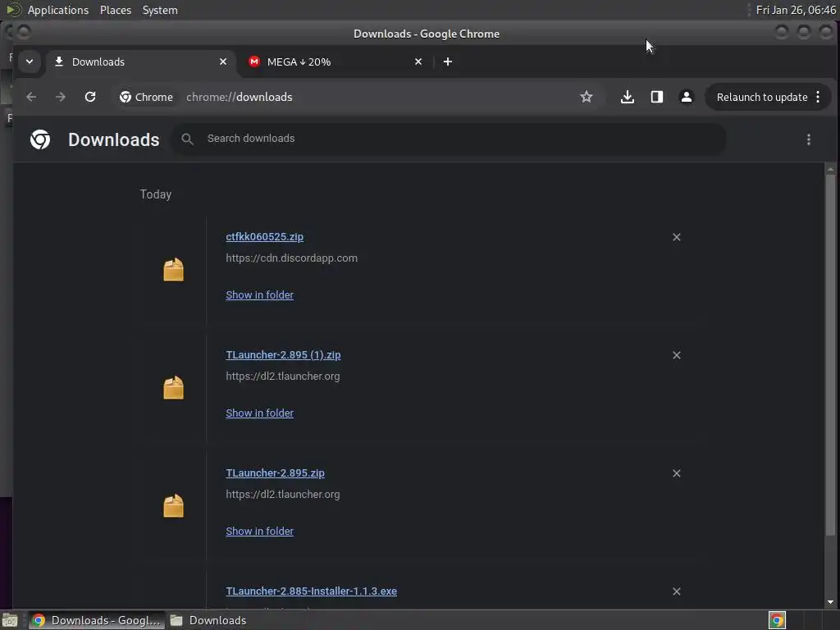The image size is (840, 630).
Task: Switch to the MEGA 20% tab
Action: (x=336, y=62)
